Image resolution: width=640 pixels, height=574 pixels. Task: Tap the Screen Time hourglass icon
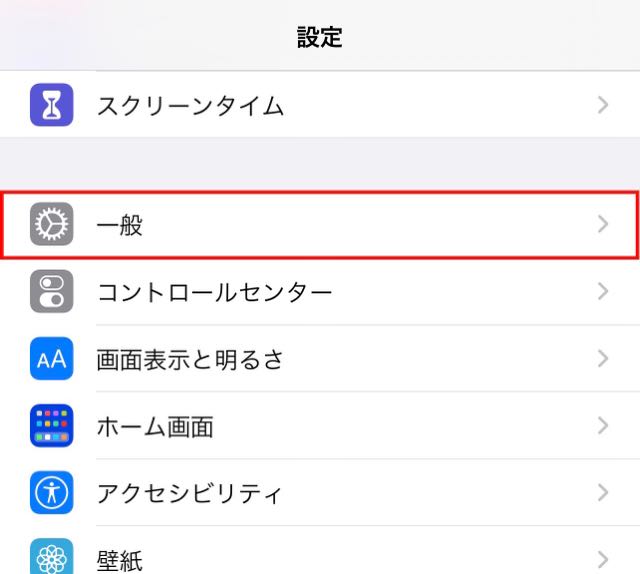52,105
